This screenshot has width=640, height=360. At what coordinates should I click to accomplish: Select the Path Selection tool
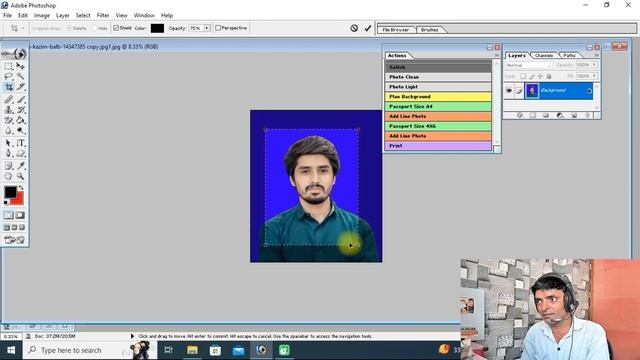click(x=9, y=143)
